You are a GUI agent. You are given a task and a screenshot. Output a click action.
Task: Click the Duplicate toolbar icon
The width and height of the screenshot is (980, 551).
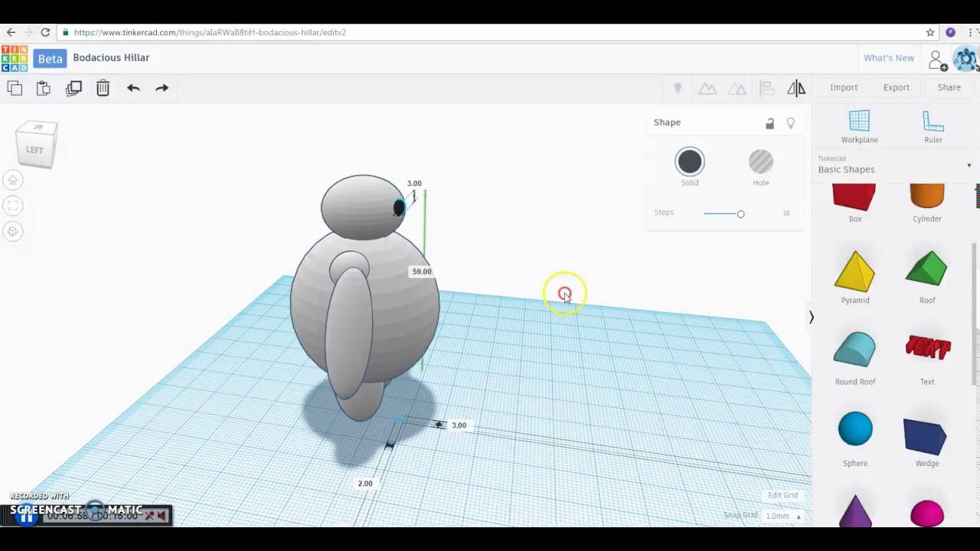click(73, 88)
